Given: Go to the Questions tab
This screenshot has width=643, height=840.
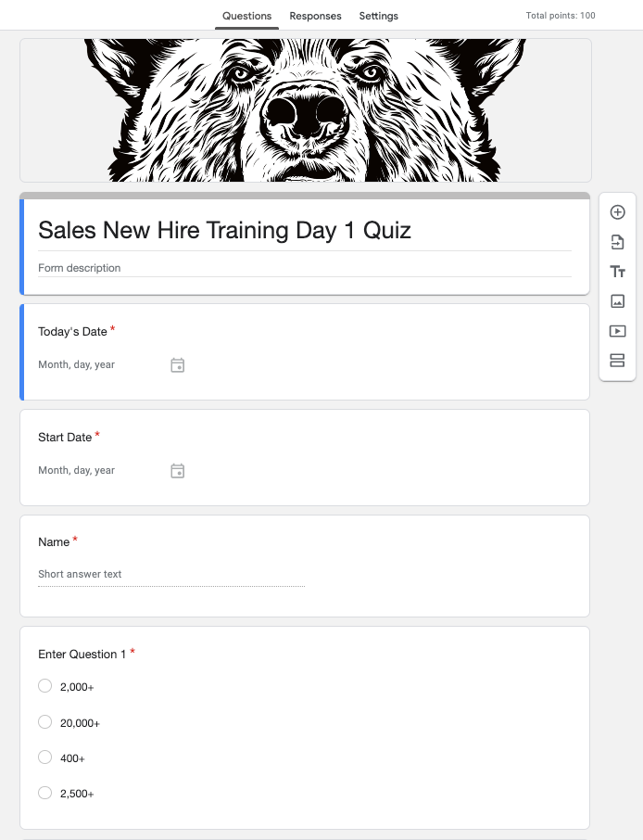Looking at the screenshot, I should point(246,16).
